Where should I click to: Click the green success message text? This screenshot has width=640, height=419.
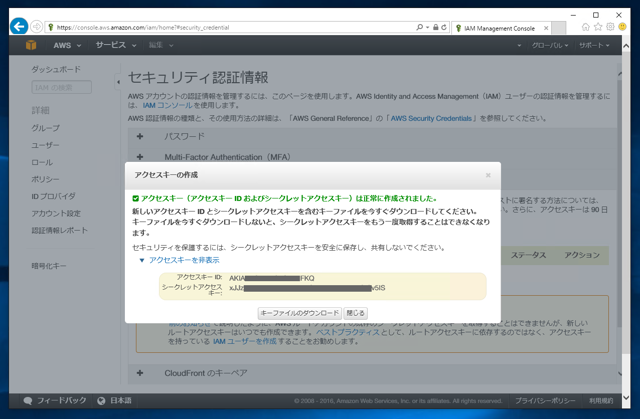point(289,199)
